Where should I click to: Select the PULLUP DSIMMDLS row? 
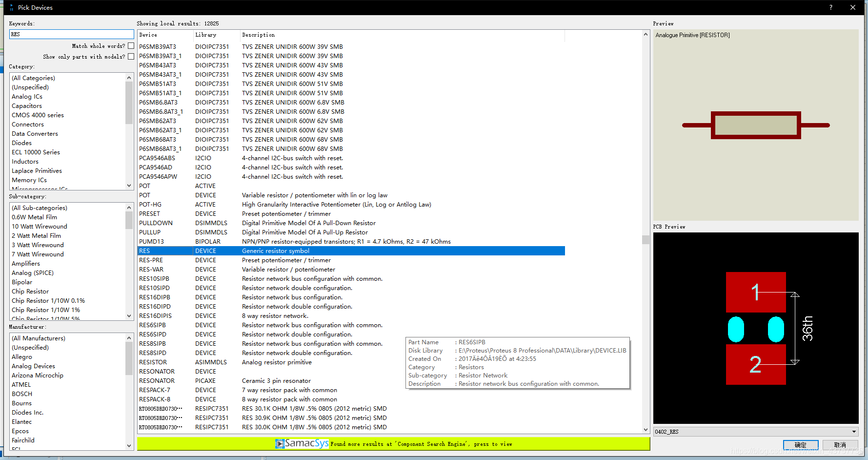(x=351, y=232)
